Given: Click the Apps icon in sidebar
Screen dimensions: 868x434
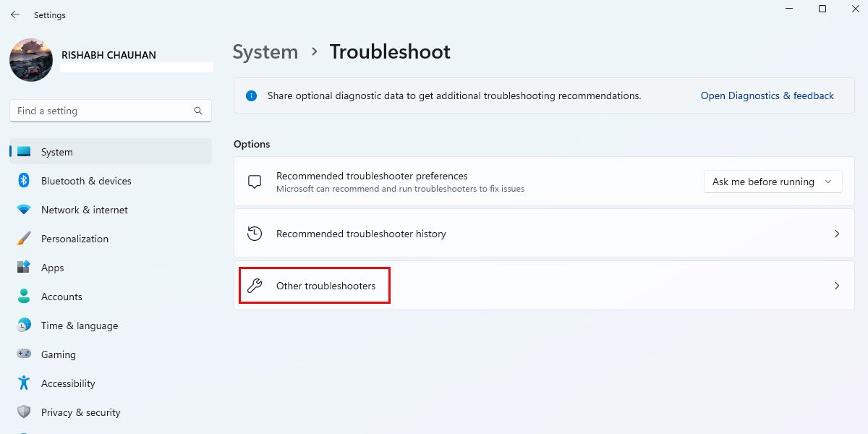Looking at the screenshot, I should pos(24,268).
